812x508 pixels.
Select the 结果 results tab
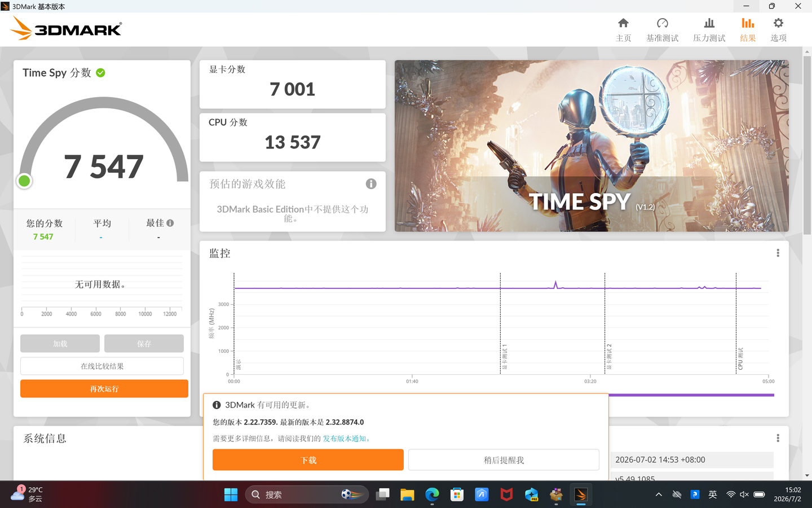click(748, 29)
